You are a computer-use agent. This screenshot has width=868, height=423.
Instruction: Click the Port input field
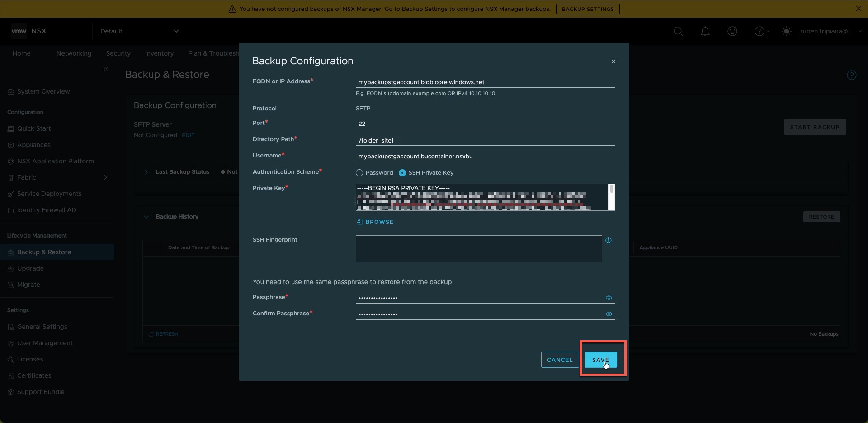(485, 124)
